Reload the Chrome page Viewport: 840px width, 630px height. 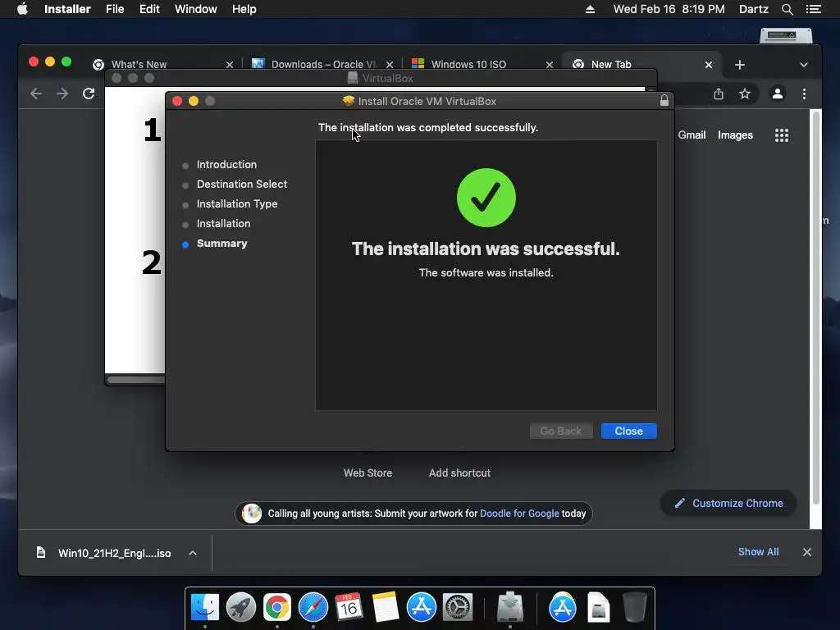(x=89, y=94)
